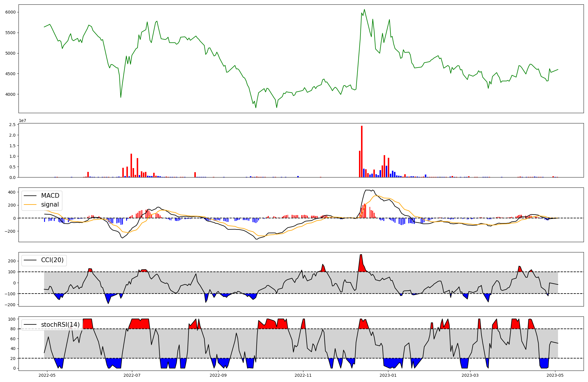Screen dimensions: 588x382
Task: Click the CCI(20) legend label
Action: click(x=52, y=260)
